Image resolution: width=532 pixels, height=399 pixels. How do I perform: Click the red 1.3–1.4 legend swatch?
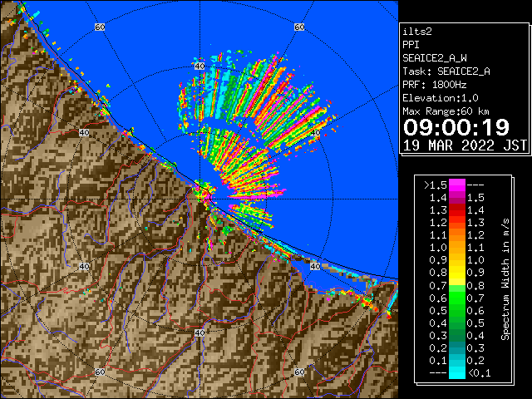pos(457,210)
